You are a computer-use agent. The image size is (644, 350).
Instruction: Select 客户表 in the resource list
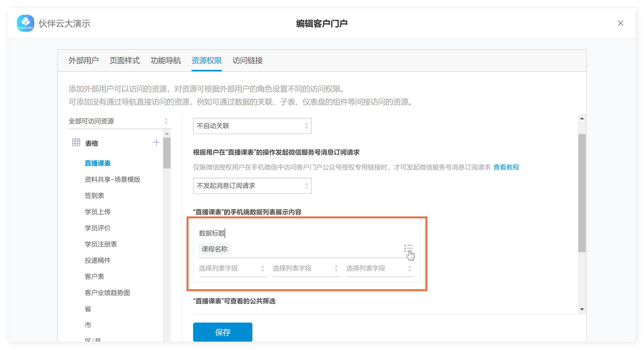[94, 277]
